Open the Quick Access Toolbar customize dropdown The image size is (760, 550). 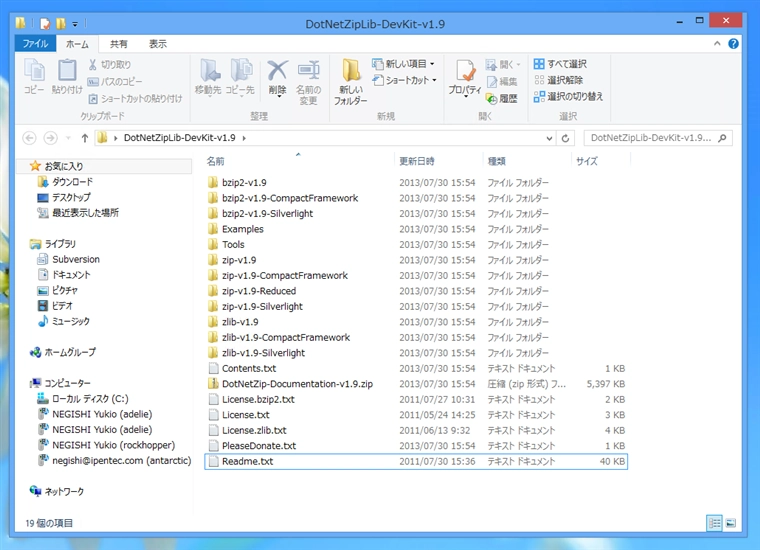75,23
